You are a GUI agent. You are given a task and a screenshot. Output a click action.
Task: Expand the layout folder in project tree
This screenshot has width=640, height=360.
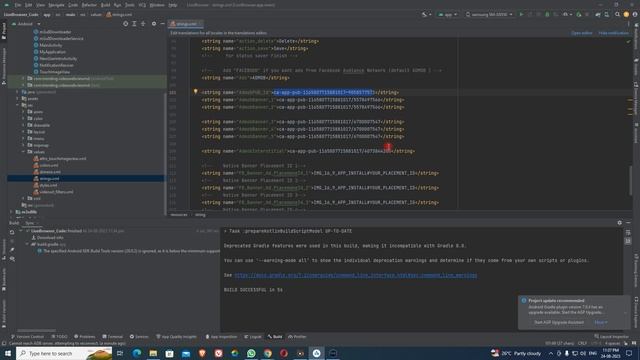pos(24,131)
